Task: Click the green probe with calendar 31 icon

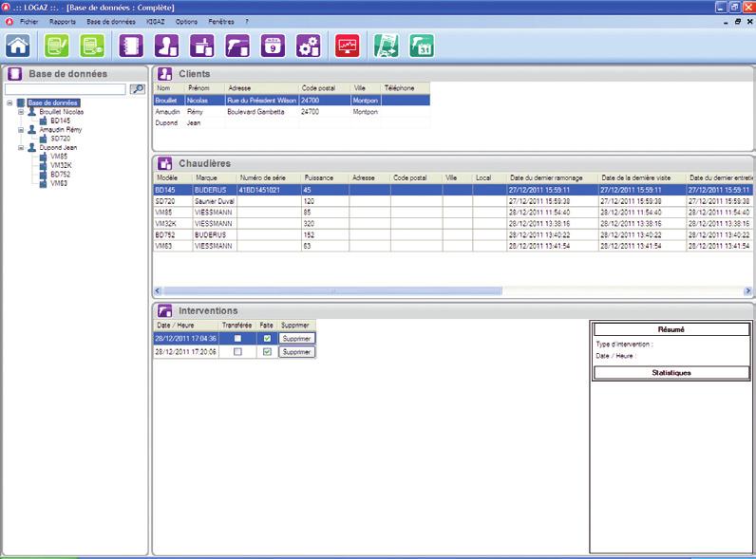Action: (422, 47)
